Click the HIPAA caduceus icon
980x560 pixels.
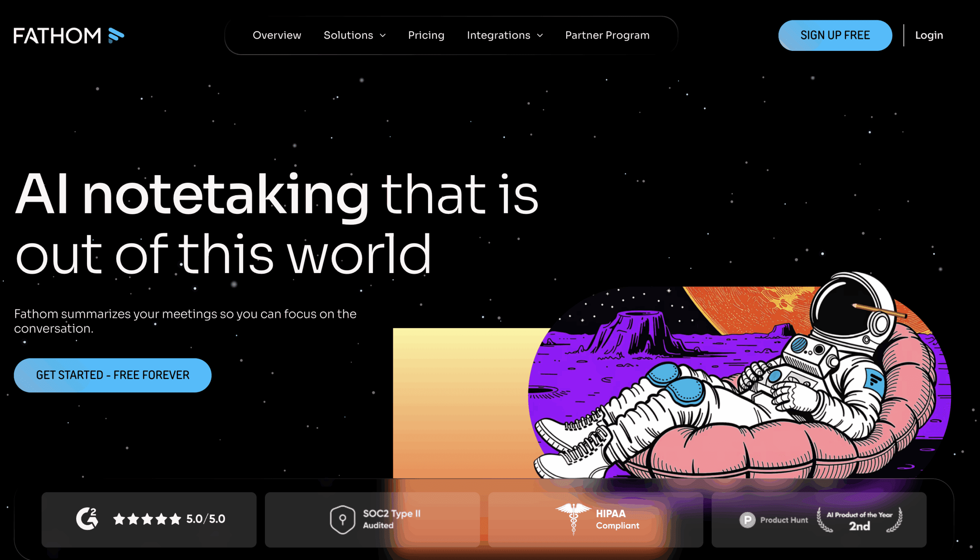click(x=573, y=518)
